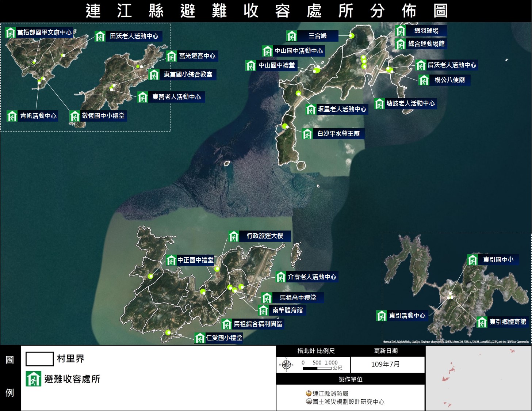Viewport: 532px width, 411px height.
Task: Click the green map marker for 三合殿
Action: (351, 35)
